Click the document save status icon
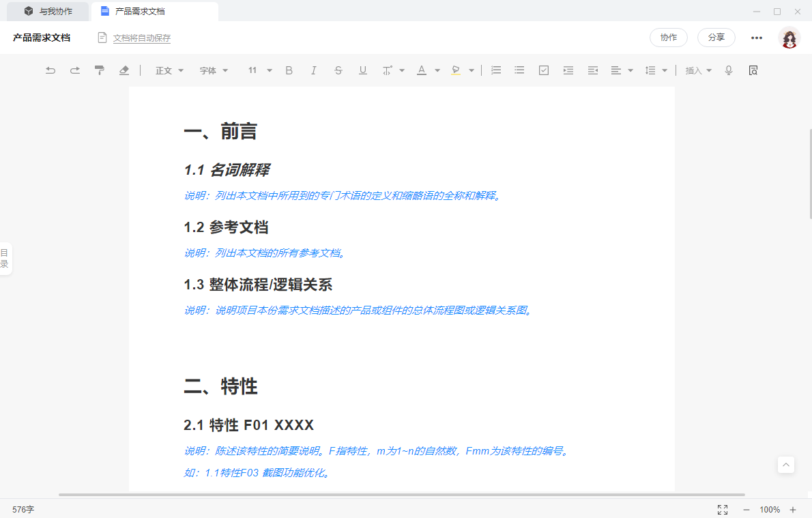This screenshot has height=518, width=812. [x=102, y=38]
